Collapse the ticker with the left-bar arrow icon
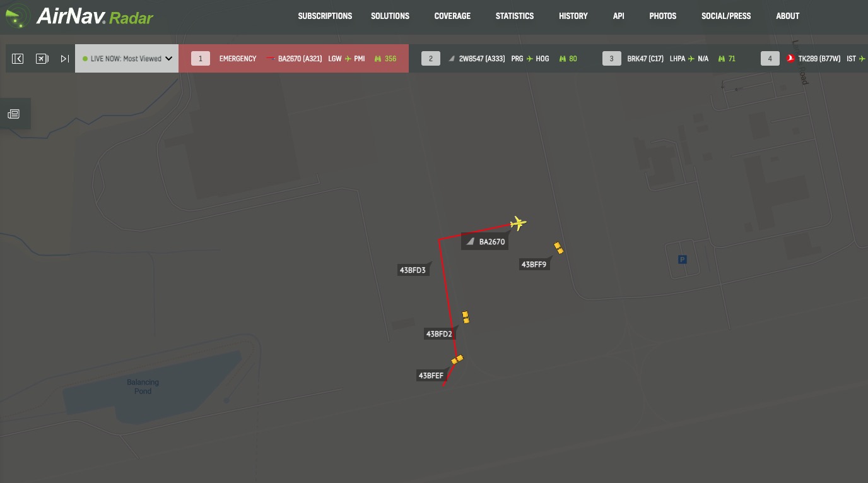 pos(18,59)
